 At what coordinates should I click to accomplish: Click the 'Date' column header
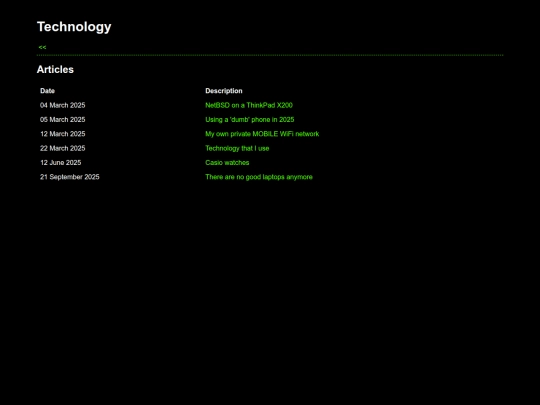pyautogui.click(x=48, y=91)
